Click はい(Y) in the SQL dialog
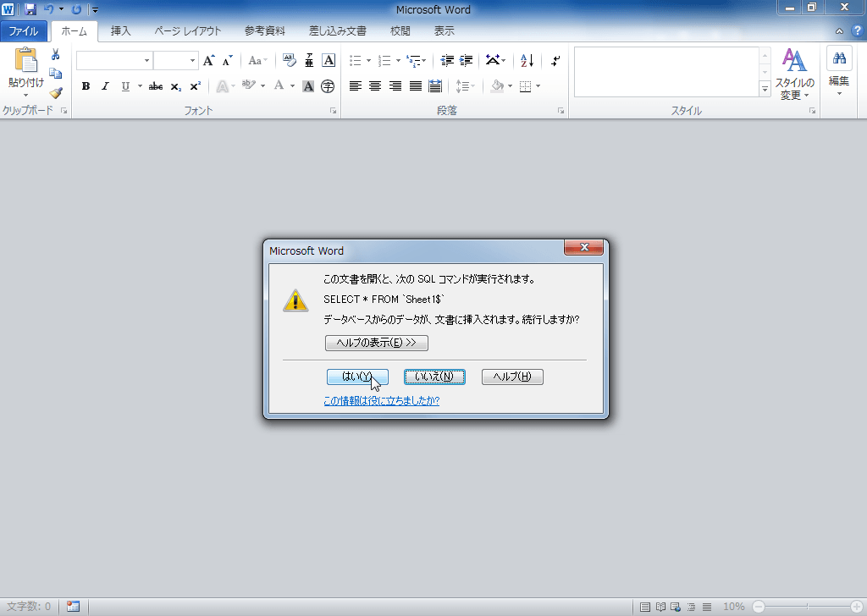 [x=358, y=377]
